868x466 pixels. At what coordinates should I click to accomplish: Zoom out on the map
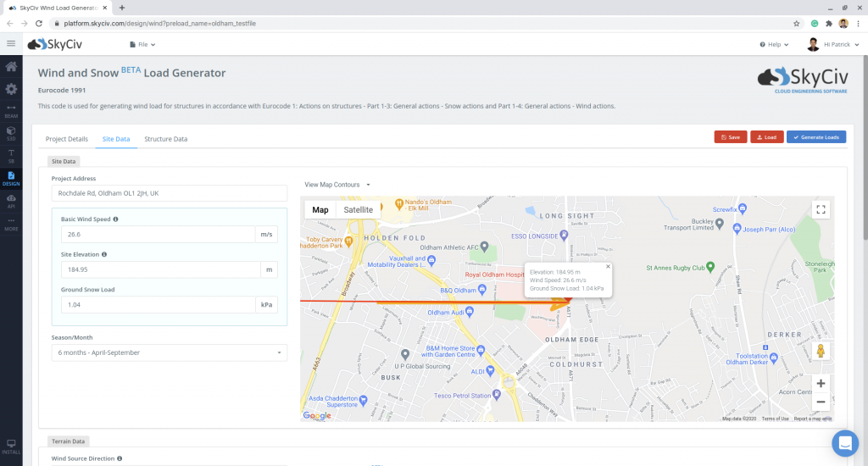(x=820, y=402)
